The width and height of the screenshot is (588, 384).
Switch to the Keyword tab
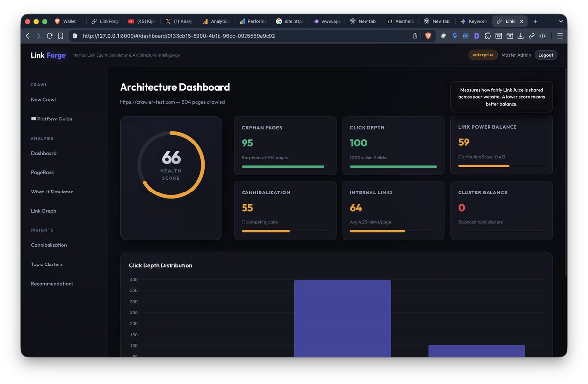473,21
